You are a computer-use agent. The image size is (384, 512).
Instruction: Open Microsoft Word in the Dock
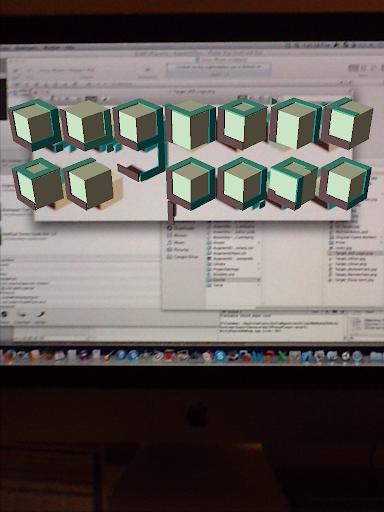pyautogui.click(x=257, y=357)
